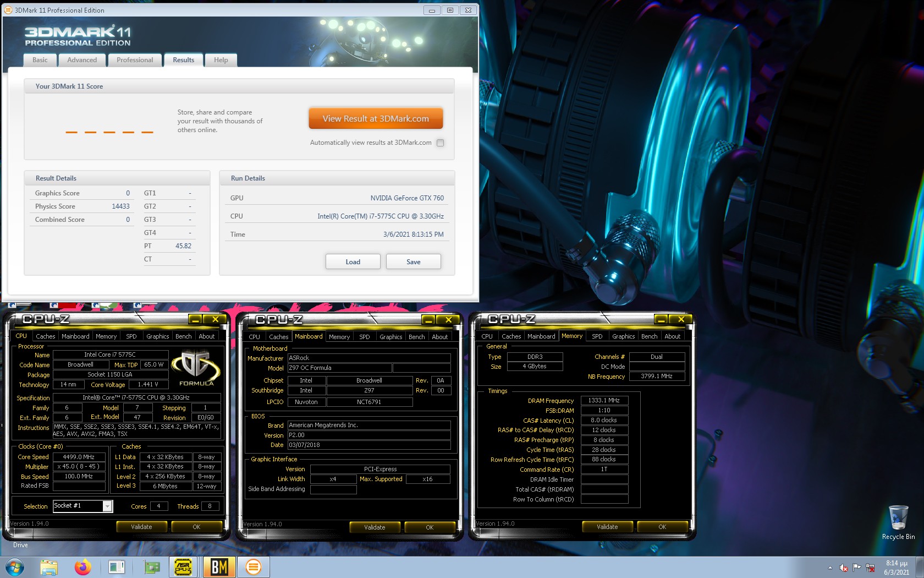The height and width of the screenshot is (578, 924).
Task: Click the Physics Score value 14433
Action: point(120,206)
